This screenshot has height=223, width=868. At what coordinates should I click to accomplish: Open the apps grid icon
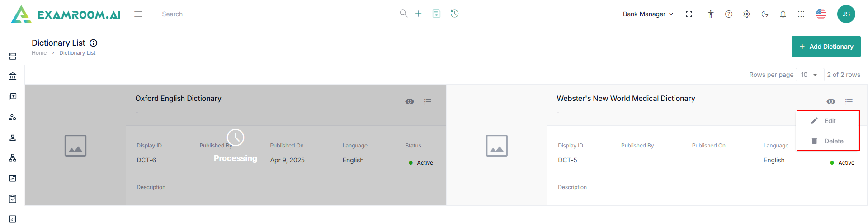[801, 14]
